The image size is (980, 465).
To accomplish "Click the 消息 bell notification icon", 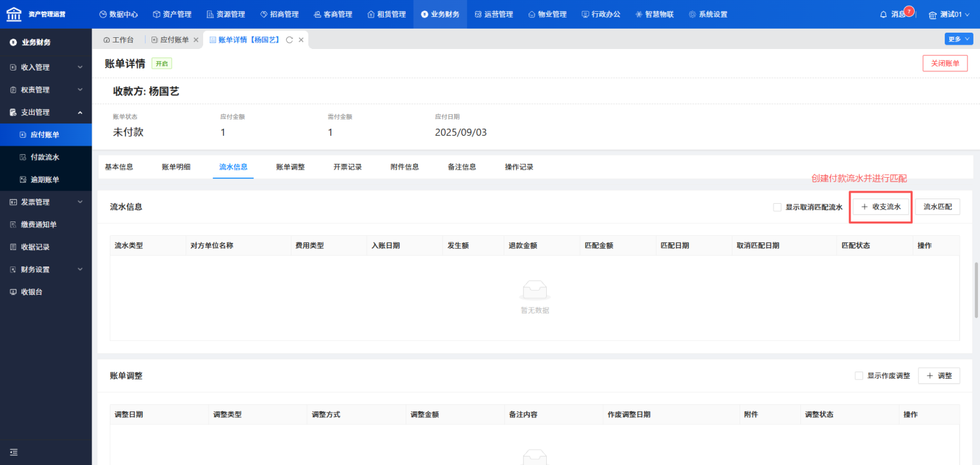I will click(x=883, y=14).
